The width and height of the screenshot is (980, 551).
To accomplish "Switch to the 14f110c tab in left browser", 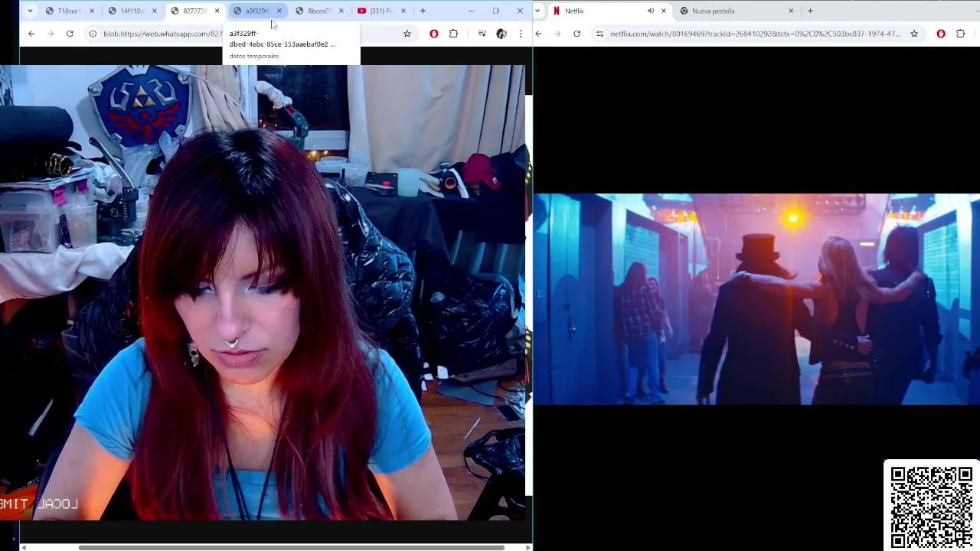I will (x=132, y=11).
